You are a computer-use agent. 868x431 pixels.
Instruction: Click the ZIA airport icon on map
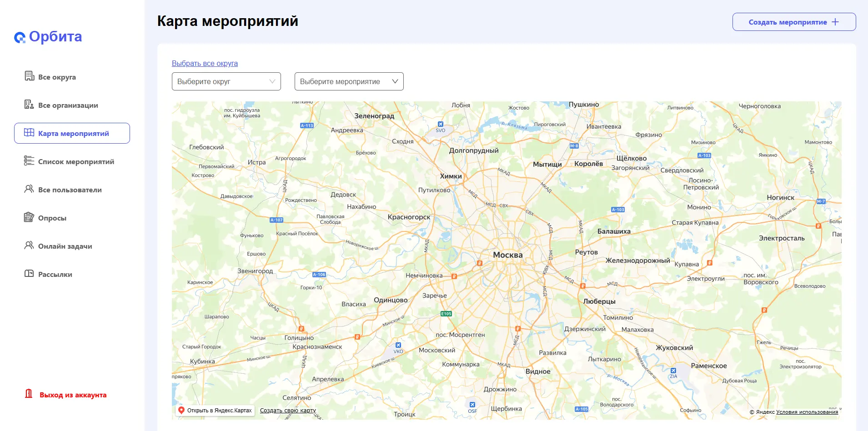click(x=673, y=371)
